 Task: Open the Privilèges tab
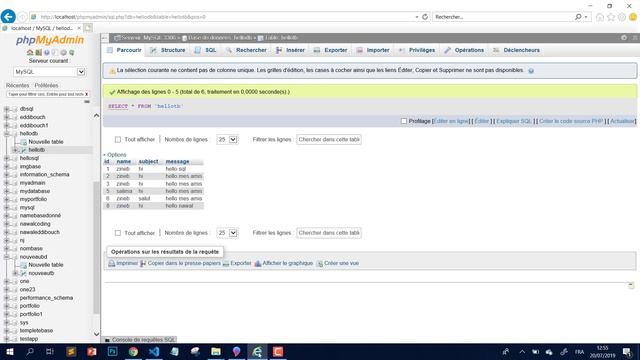point(417,50)
